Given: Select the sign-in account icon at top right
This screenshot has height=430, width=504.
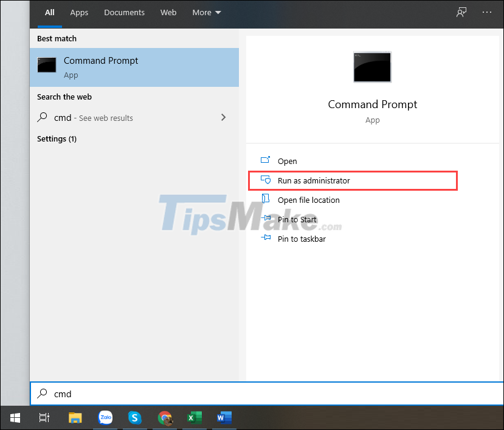Looking at the screenshot, I should 461,12.
